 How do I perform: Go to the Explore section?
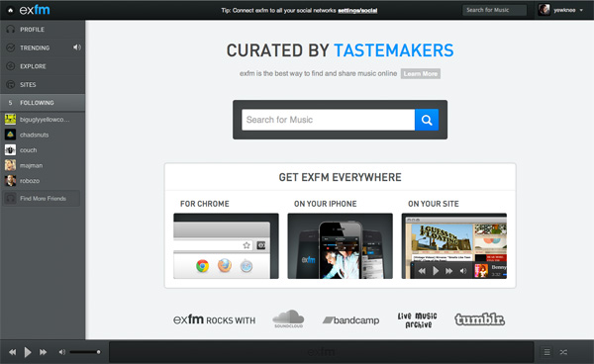tap(33, 66)
